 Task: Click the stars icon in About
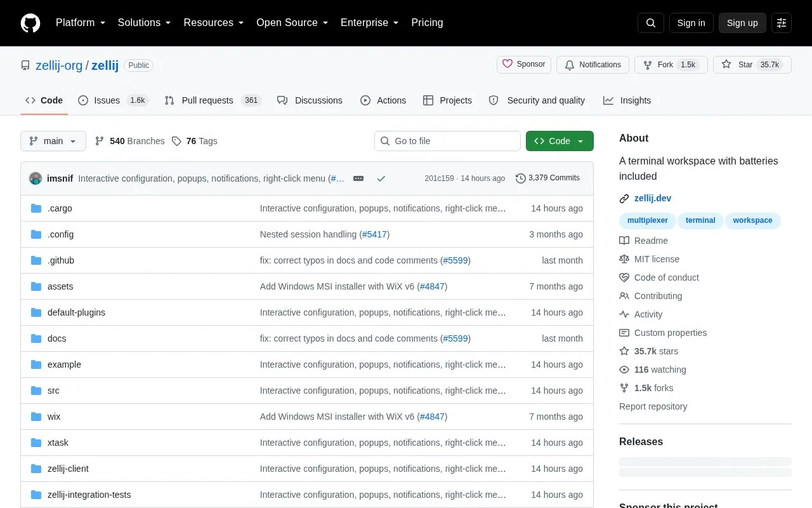624,351
